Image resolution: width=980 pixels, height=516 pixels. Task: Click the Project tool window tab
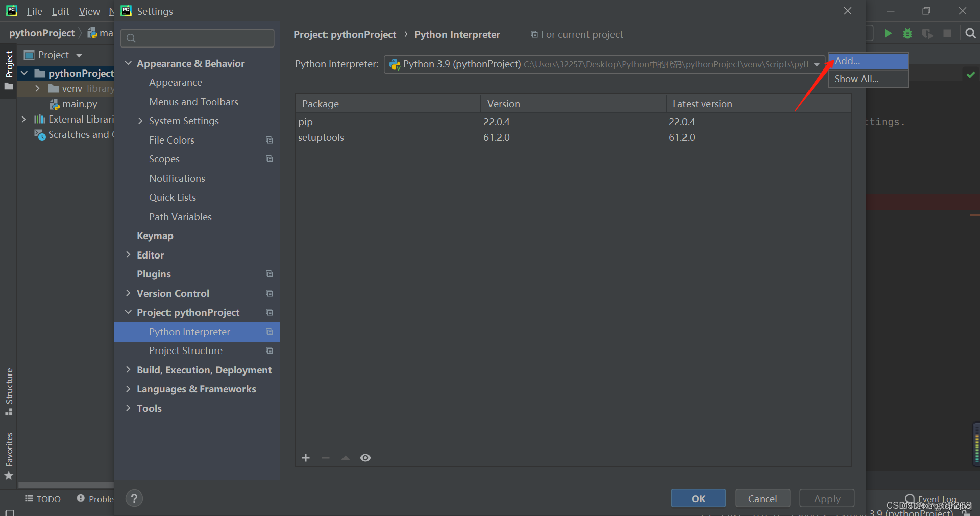[9, 71]
